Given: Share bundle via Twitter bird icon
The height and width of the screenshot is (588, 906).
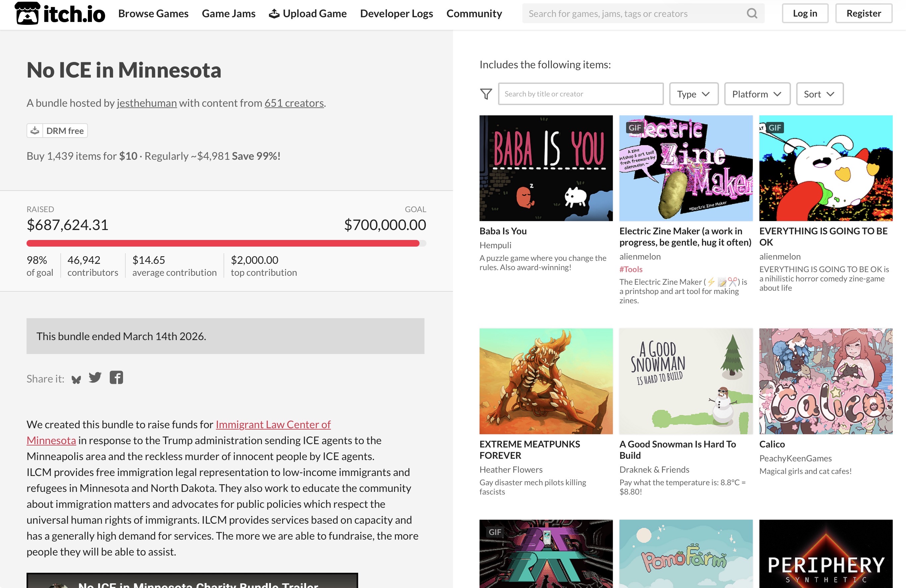Looking at the screenshot, I should (x=95, y=378).
